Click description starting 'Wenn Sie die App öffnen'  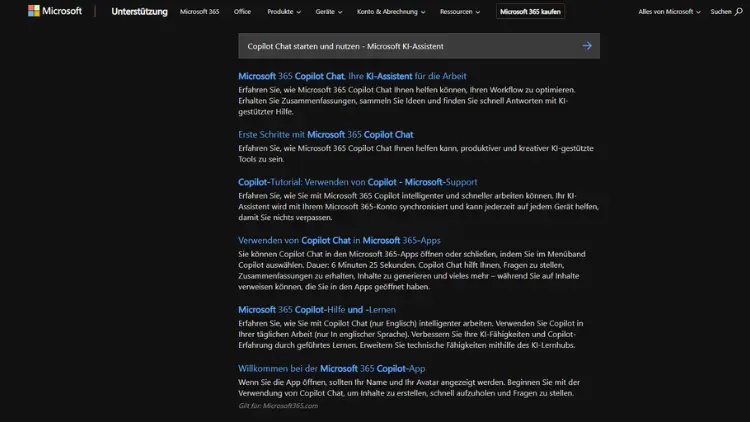409,388
